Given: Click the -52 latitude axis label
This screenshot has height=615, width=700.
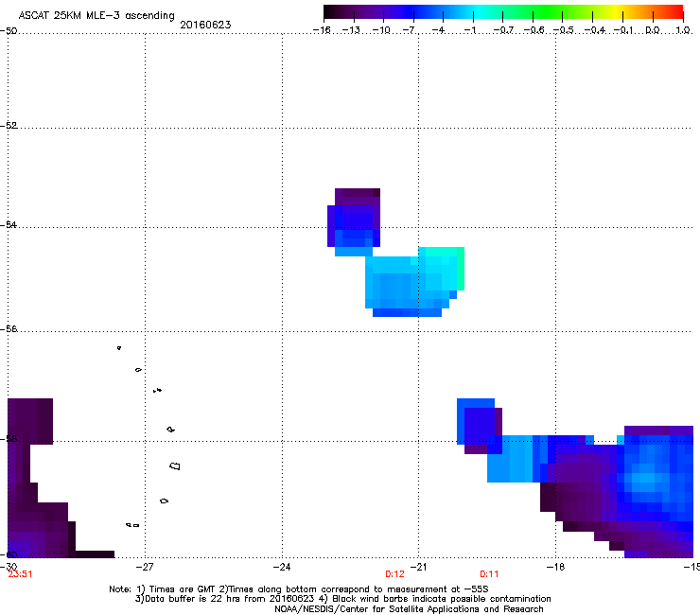Looking at the screenshot, I should (9, 126).
